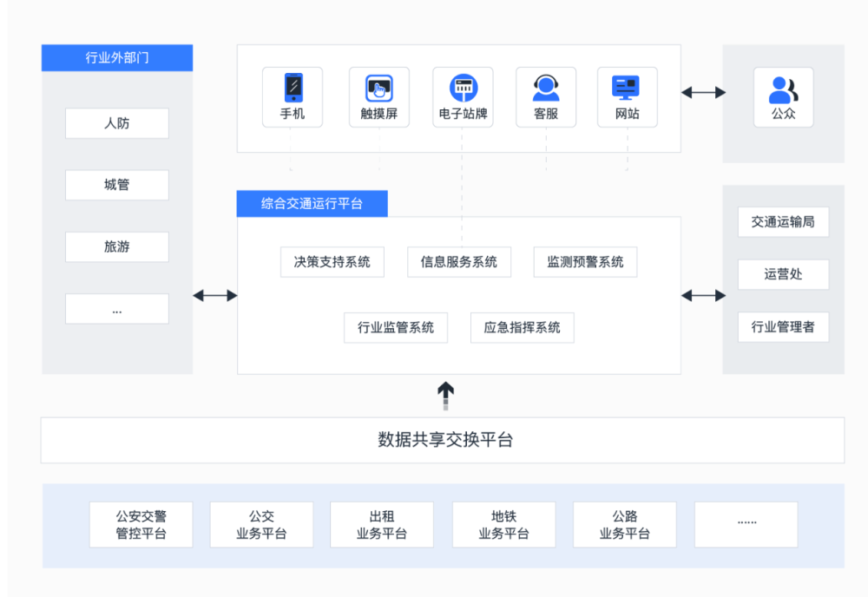
Task: Click the 行业管理者 box
Action: click(x=783, y=327)
